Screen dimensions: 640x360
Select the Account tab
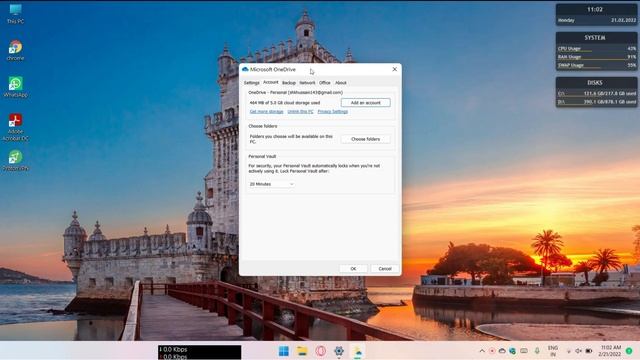coord(271,82)
